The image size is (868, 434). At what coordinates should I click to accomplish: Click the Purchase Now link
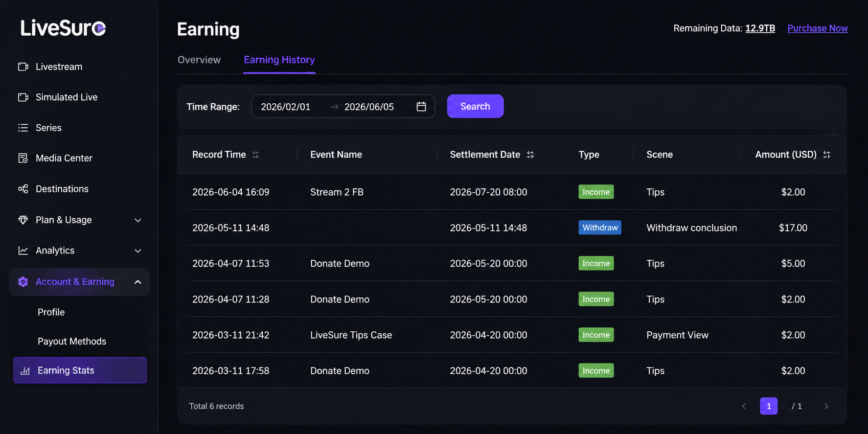tap(818, 28)
